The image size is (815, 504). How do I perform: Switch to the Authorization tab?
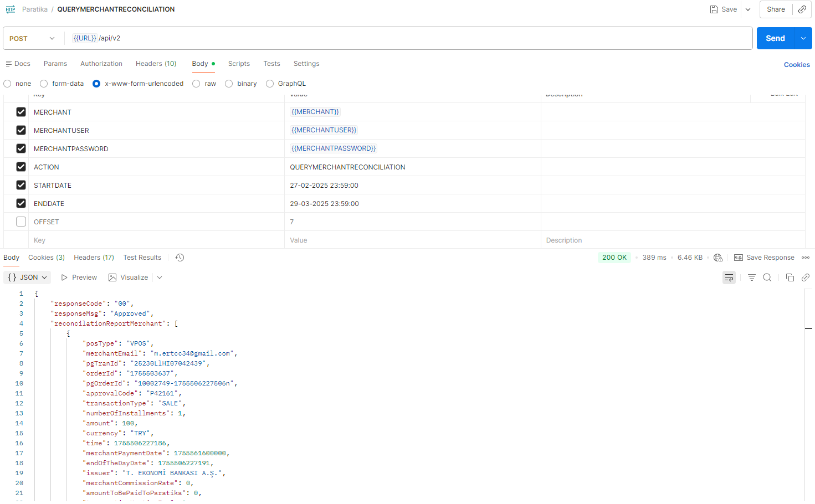pos(101,64)
